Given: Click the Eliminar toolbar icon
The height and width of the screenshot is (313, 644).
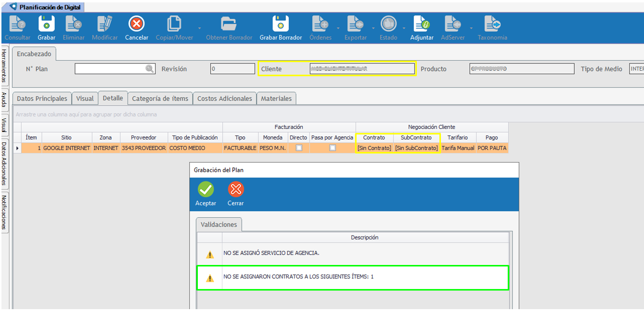Looking at the screenshot, I should [x=74, y=24].
